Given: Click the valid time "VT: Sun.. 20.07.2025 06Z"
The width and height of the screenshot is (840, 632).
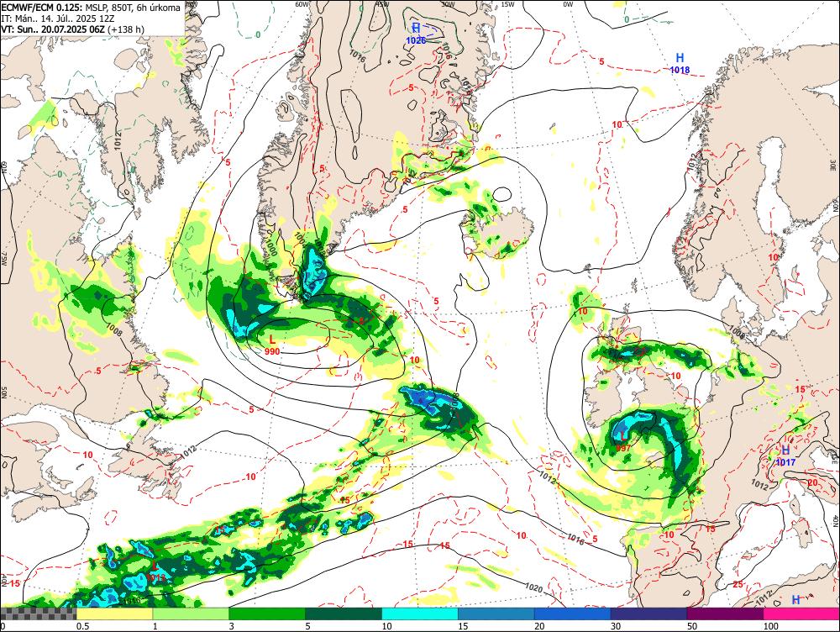Looking at the screenshot, I should point(53,29).
